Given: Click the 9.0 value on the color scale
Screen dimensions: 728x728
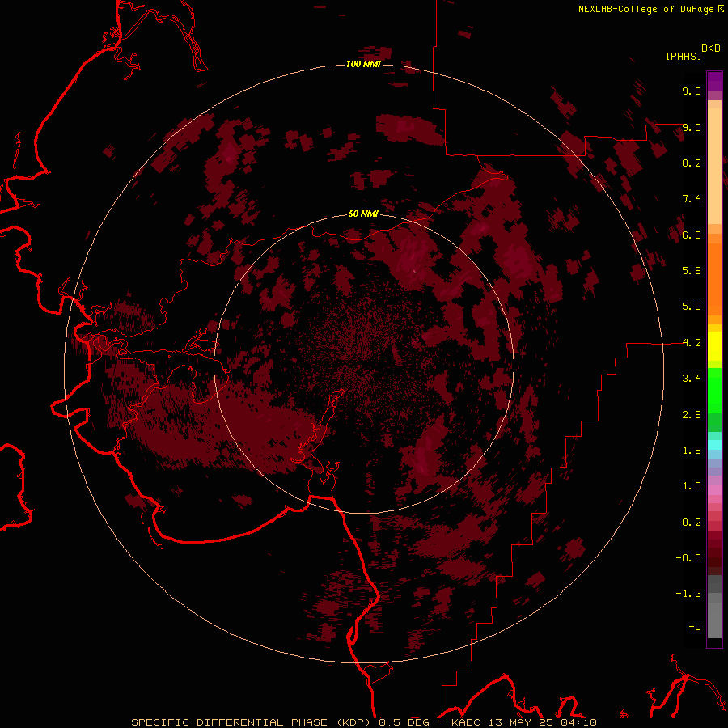Looking at the screenshot, I should (x=692, y=127).
